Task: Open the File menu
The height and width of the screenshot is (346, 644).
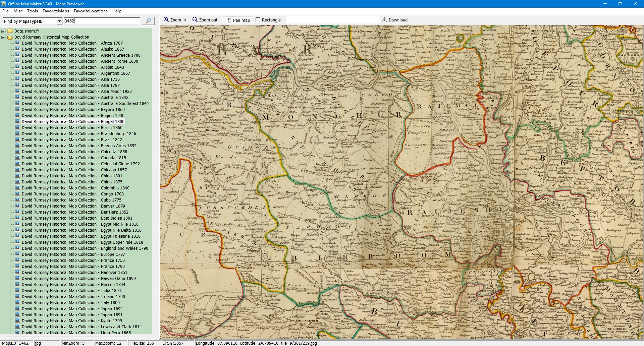Action: click(x=5, y=11)
